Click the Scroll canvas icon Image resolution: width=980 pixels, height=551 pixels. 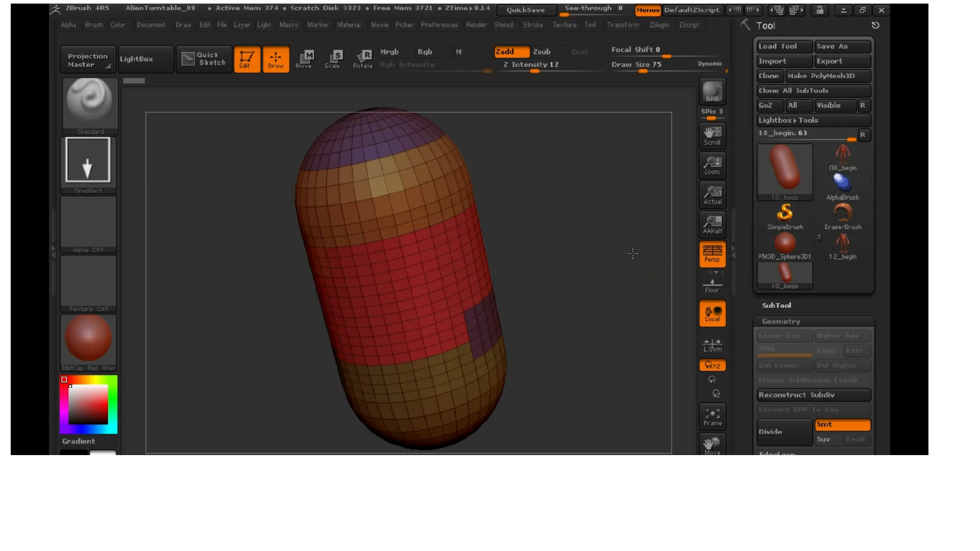click(x=713, y=136)
